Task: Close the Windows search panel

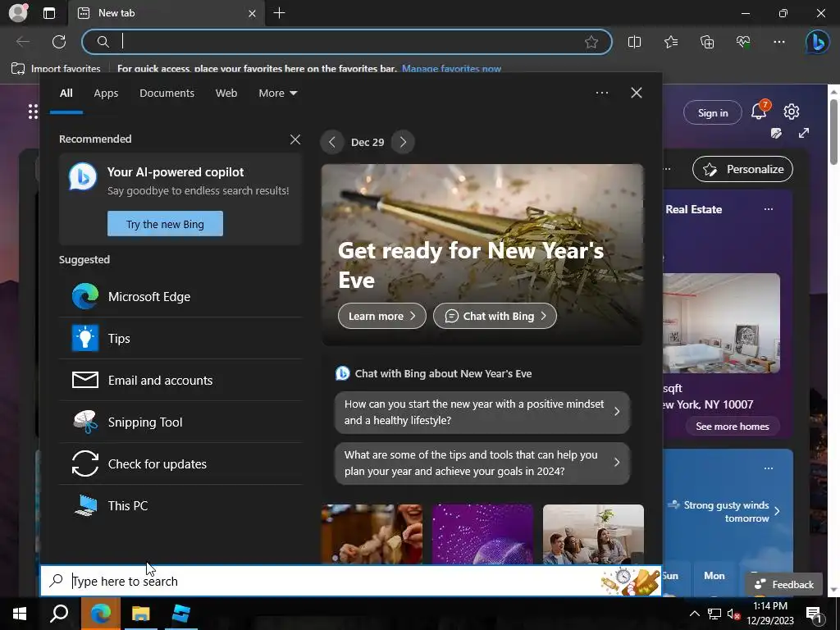Action: (x=637, y=93)
